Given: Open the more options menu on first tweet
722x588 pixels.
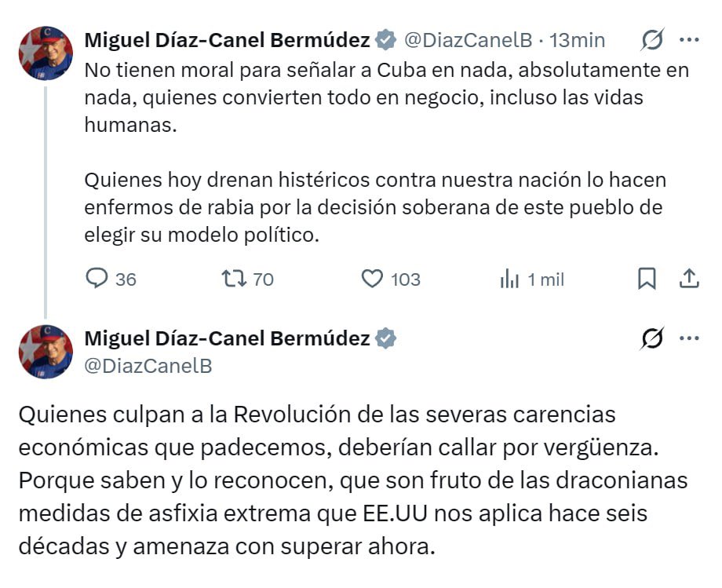Looking at the screenshot, I should click(688, 39).
